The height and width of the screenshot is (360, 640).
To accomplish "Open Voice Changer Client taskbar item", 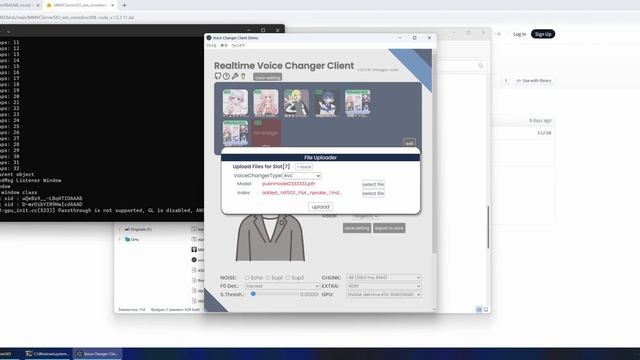I will tap(97, 354).
